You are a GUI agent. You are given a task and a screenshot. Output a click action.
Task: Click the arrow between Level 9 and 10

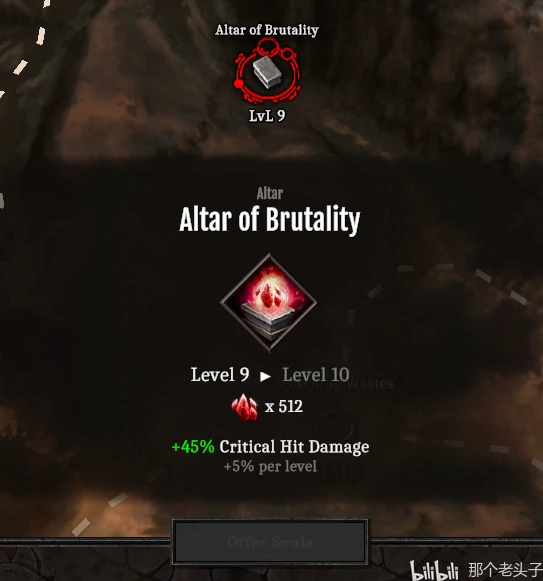click(x=265, y=376)
